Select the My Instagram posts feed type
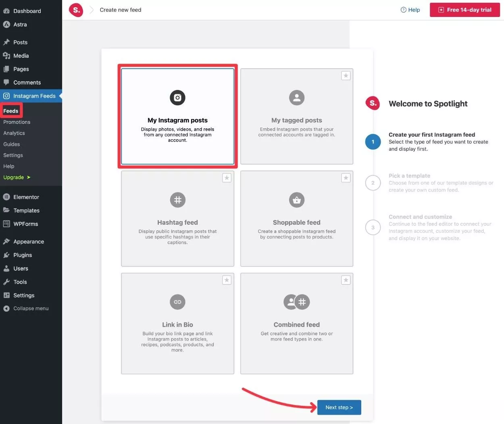Viewport: 504px width, 424px height. pyautogui.click(x=177, y=116)
